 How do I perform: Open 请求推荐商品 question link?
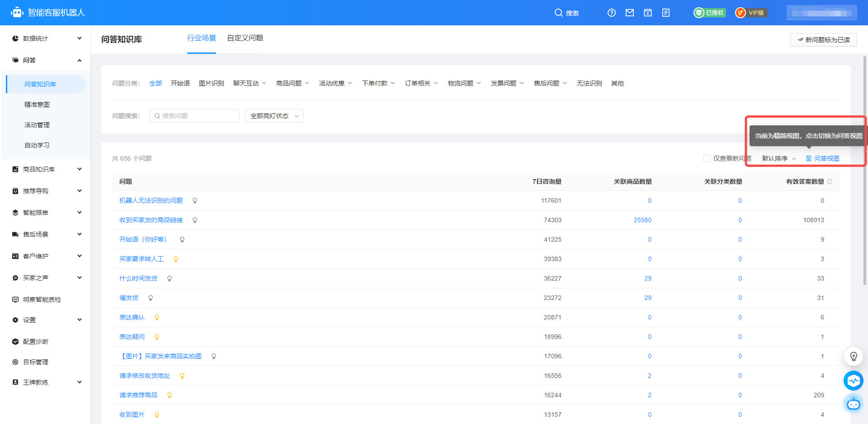click(138, 395)
